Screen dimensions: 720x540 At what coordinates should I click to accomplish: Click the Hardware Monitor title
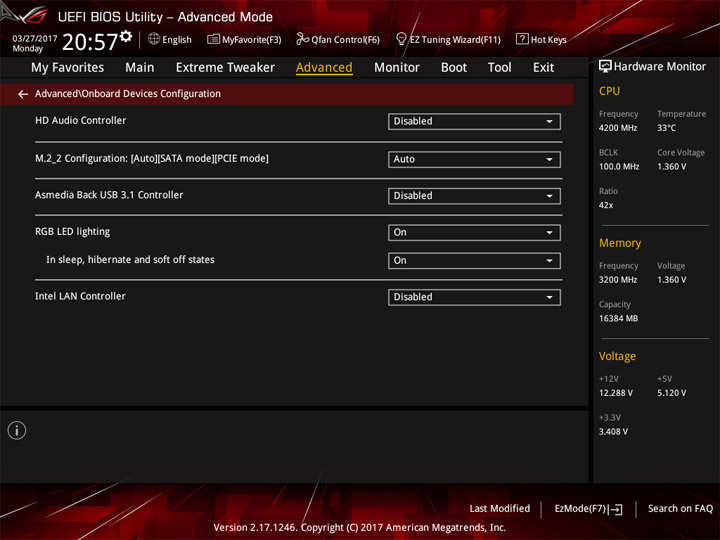[x=660, y=67]
